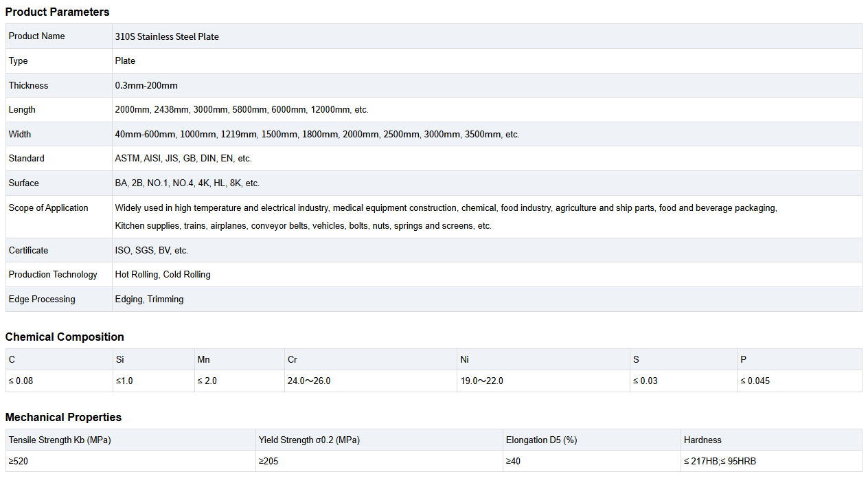Click the Chemical Composition heading
Image resolution: width=868 pixels, height=485 pixels.
(x=65, y=337)
